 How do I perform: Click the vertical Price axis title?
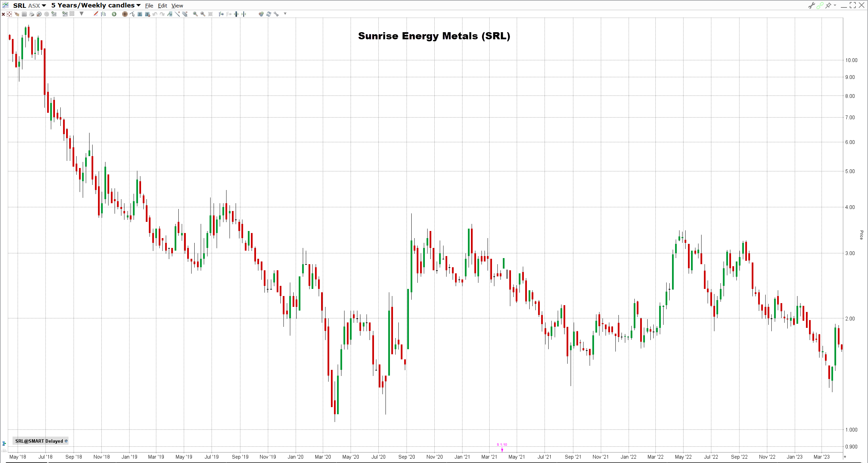coord(861,235)
